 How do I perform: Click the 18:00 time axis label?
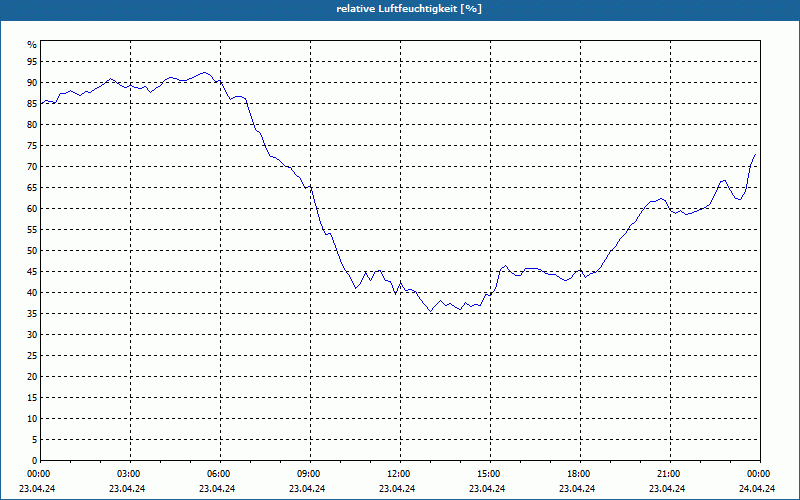(581, 474)
